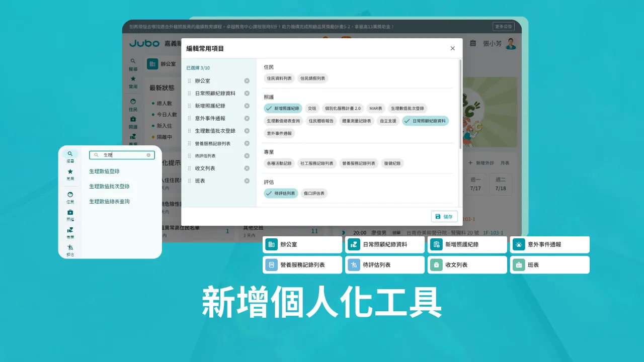Select search result 生理數值批次登錄 in the popup
Image resolution: width=644 pixels, height=362 pixels.
(109, 187)
